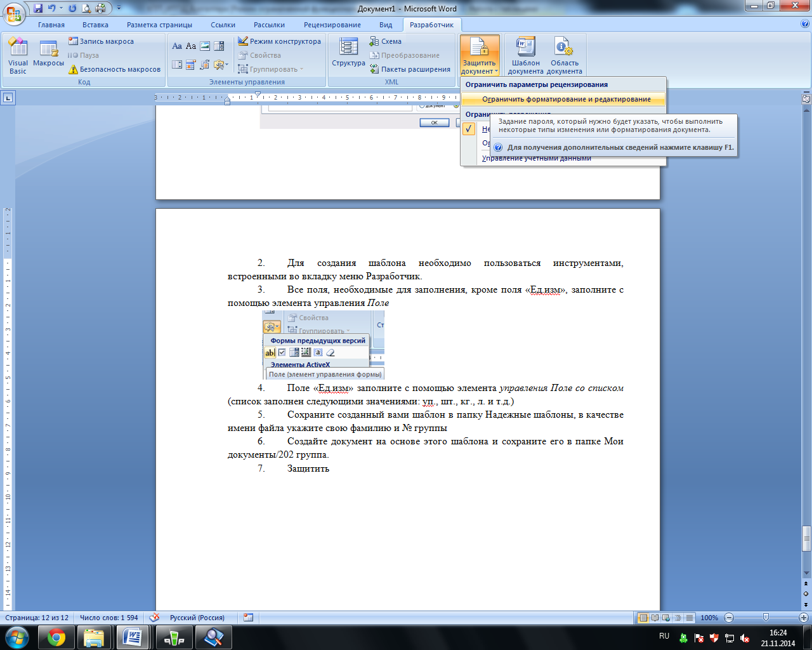Screen dimensions: 812x650
Task: Insert a plain text content control
Action: (191, 46)
